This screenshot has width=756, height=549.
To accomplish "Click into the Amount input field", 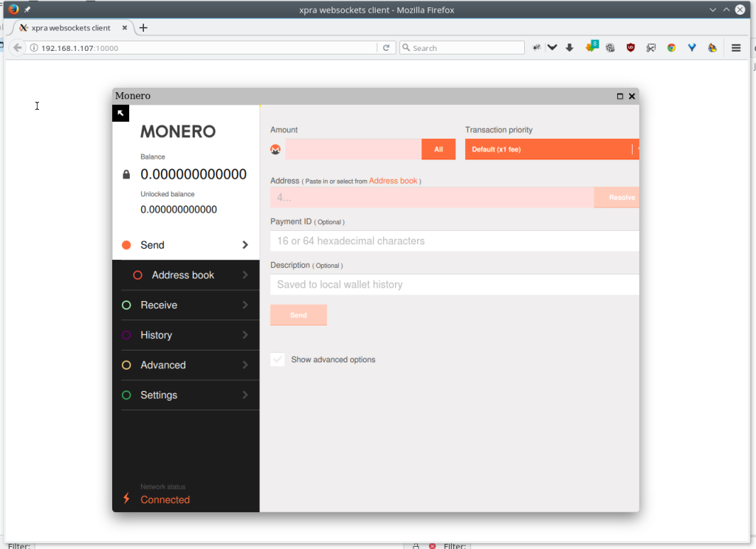I will click(x=354, y=149).
